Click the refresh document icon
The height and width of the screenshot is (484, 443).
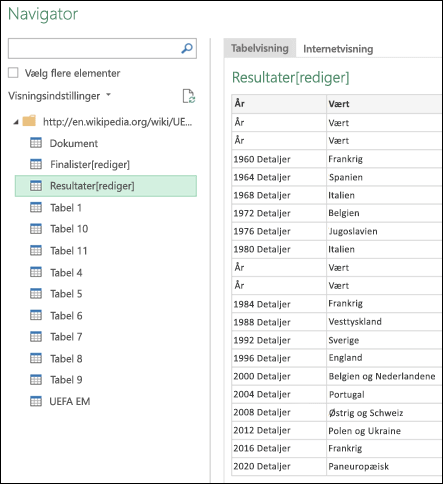(x=189, y=96)
